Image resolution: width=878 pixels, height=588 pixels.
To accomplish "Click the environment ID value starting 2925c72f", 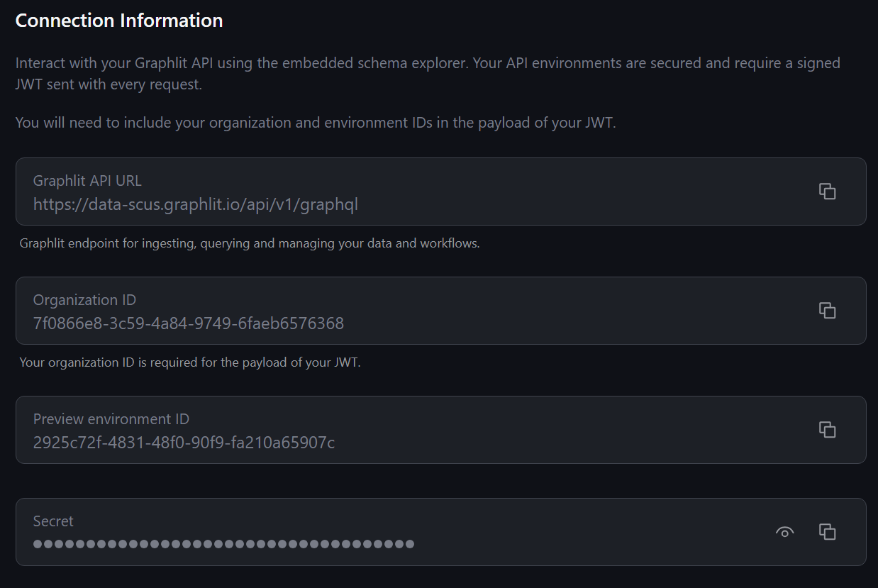I will tap(184, 443).
